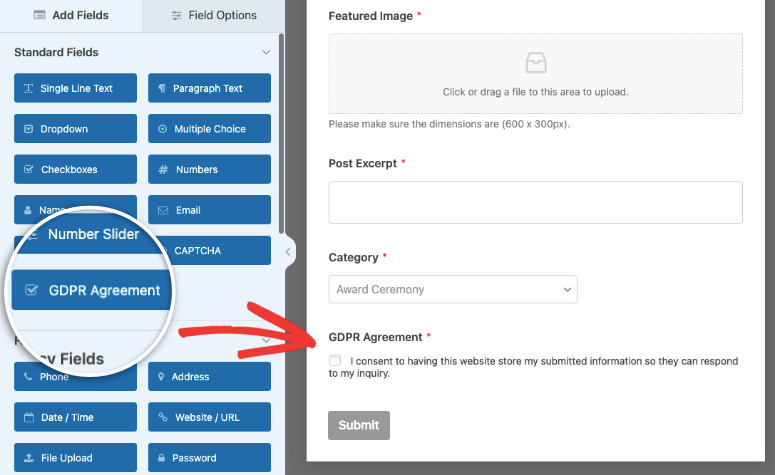This screenshot has width=775, height=475.
Task: Add an Email field
Action: (x=209, y=210)
